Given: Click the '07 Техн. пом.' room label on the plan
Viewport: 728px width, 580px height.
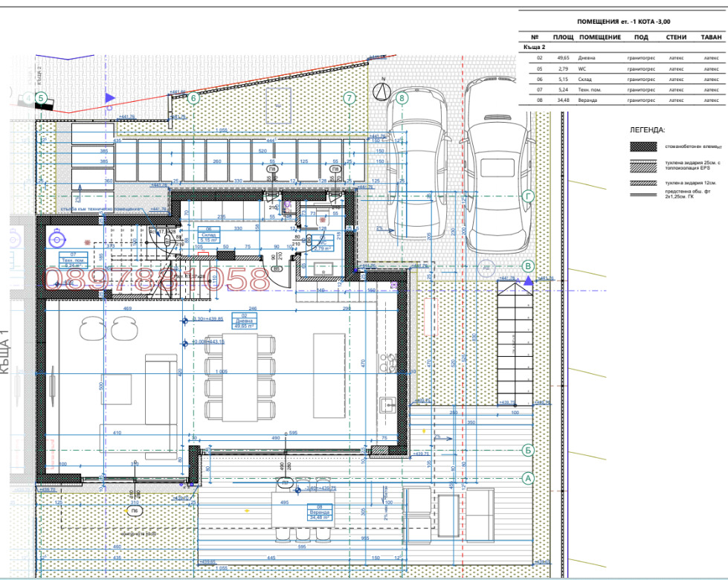Looking at the screenshot, I should 73,260.
